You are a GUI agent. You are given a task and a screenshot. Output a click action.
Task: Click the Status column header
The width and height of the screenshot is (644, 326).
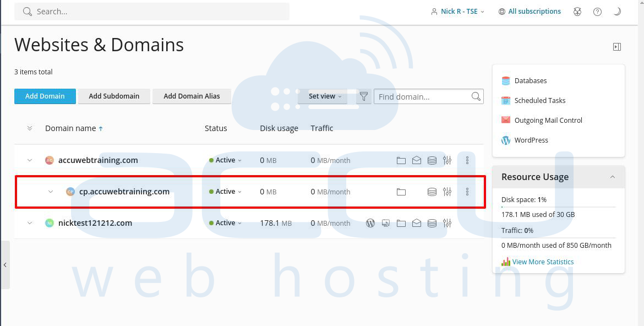pos(216,128)
